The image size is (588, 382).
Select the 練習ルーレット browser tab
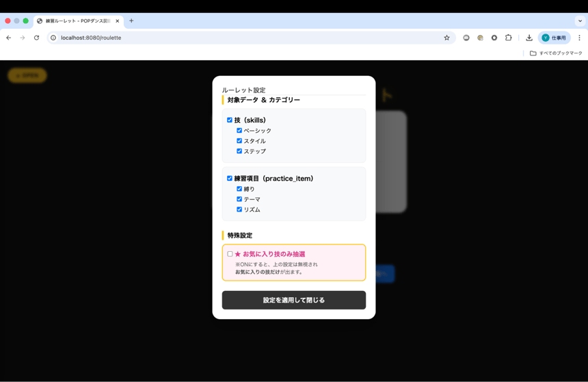point(79,21)
